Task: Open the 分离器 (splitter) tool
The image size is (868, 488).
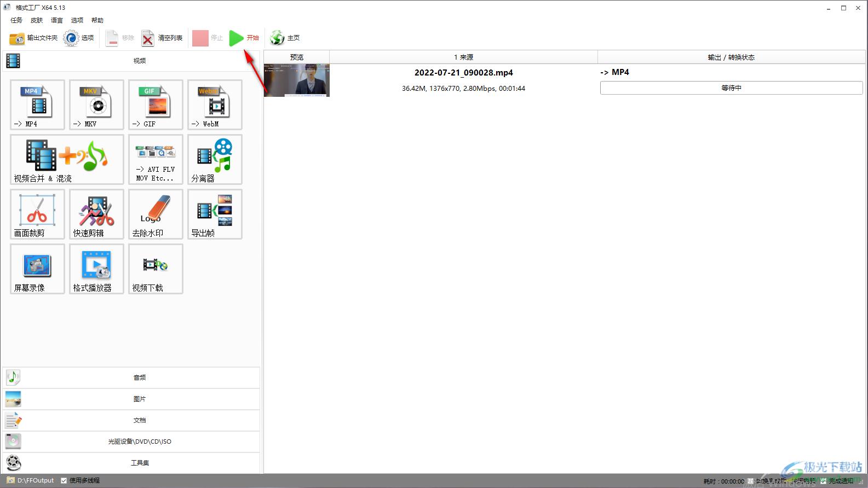Action: point(215,159)
